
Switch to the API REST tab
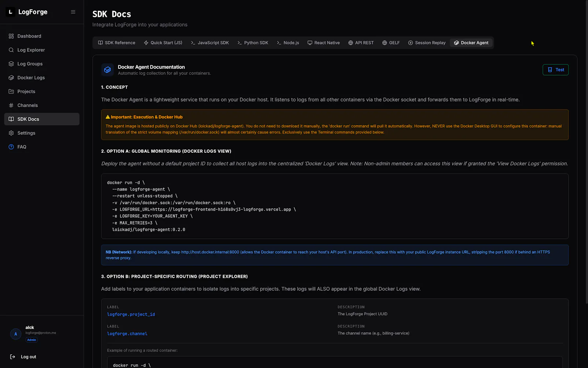click(x=361, y=43)
